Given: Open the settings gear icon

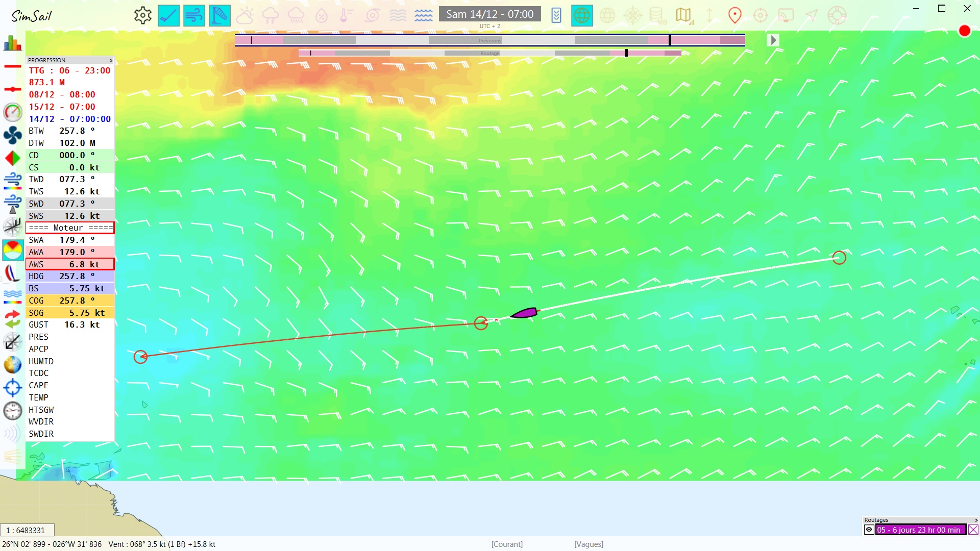Looking at the screenshot, I should [142, 15].
